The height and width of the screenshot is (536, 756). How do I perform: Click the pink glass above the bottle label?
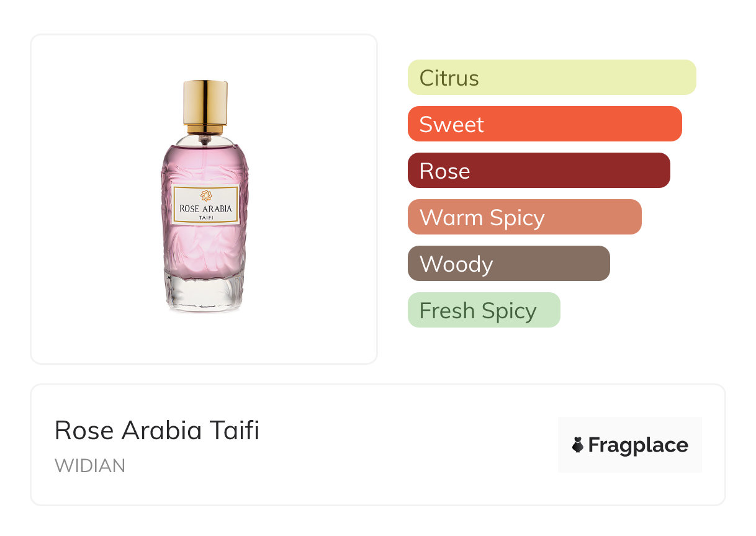pyautogui.click(x=205, y=163)
